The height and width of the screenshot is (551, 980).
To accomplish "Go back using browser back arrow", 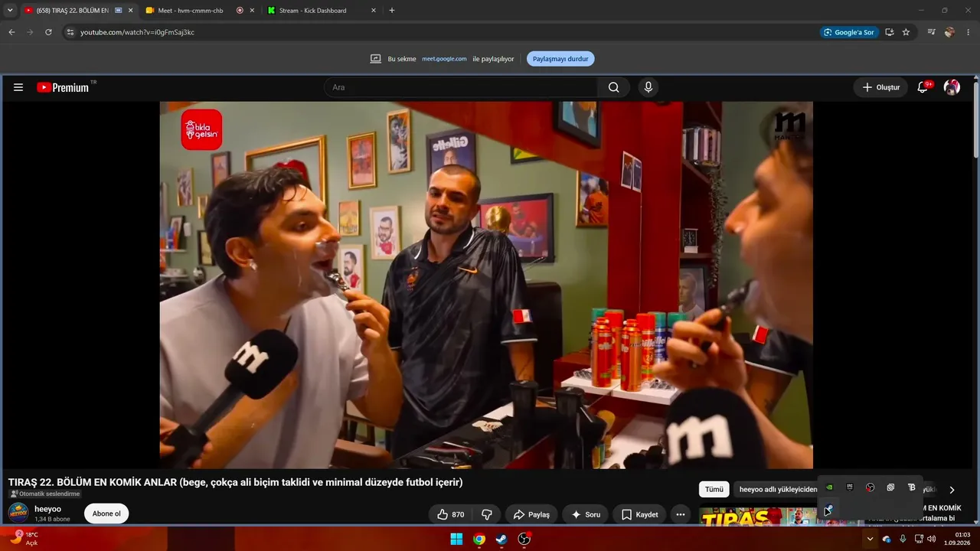I will [11, 32].
